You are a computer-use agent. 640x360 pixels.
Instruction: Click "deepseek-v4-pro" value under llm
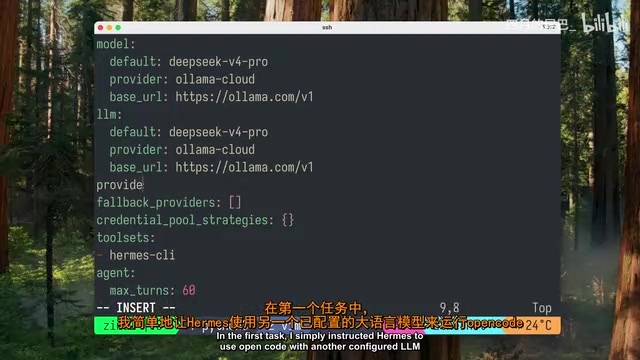[x=218, y=132]
